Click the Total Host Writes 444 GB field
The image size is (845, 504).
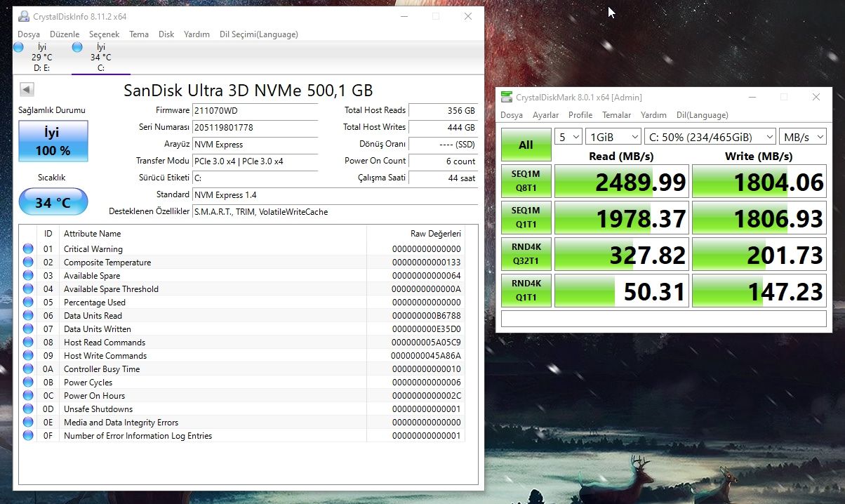(443, 127)
